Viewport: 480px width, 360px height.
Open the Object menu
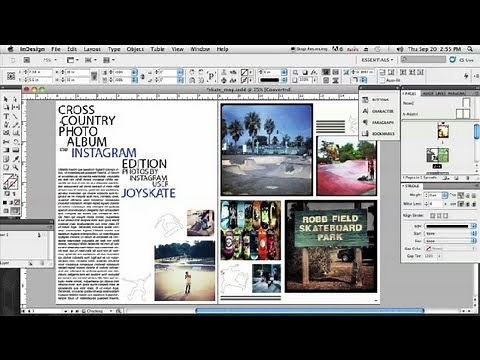135,49
